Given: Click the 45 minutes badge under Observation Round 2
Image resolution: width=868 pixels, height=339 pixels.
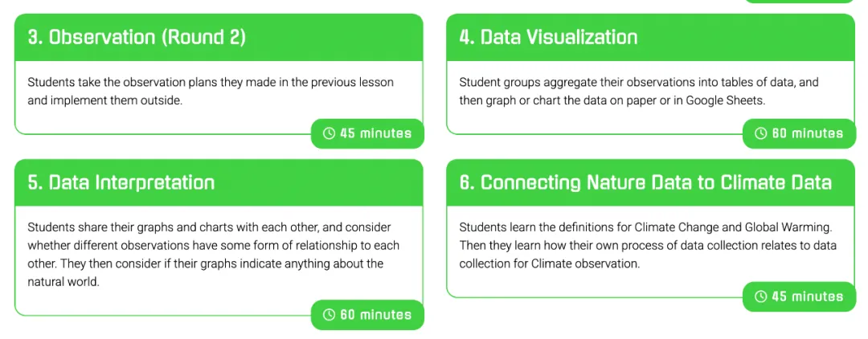Looking at the screenshot, I should point(367,133).
